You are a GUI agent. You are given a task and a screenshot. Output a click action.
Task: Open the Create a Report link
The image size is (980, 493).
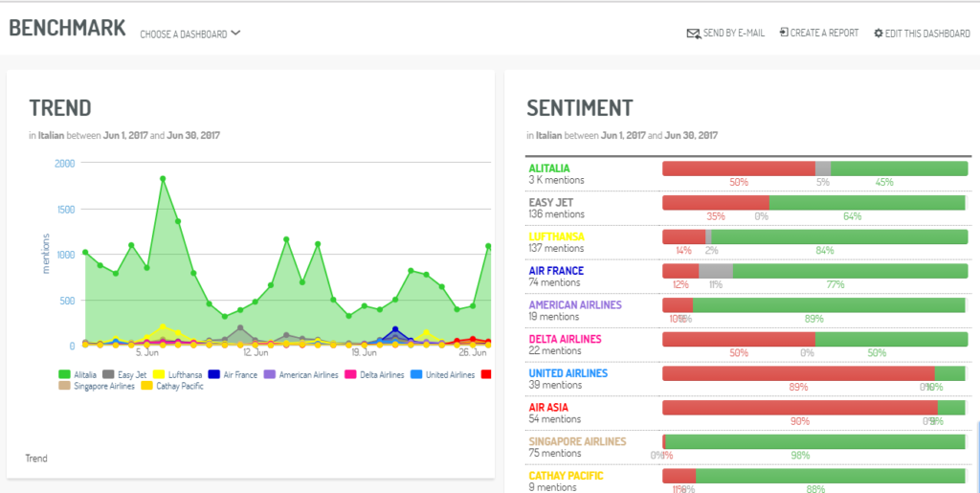pyautogui.click(x=819, y=33)
